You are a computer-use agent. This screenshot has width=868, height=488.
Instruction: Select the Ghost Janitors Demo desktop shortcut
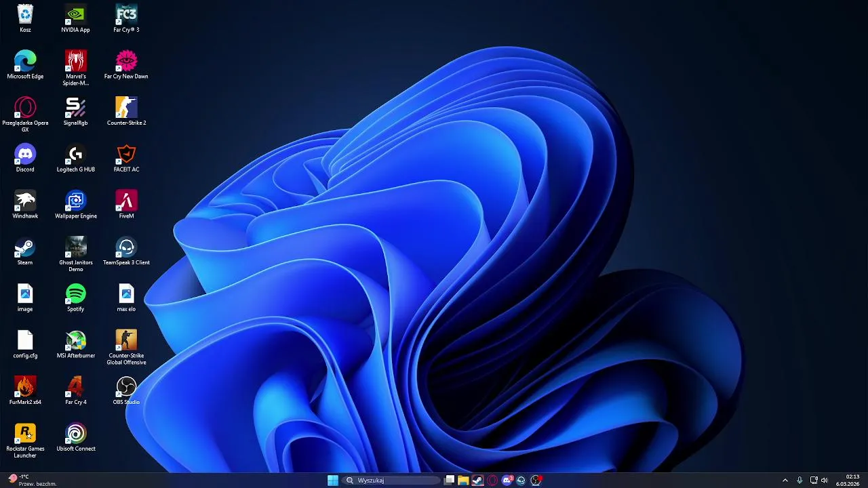[x=75, y=254]
